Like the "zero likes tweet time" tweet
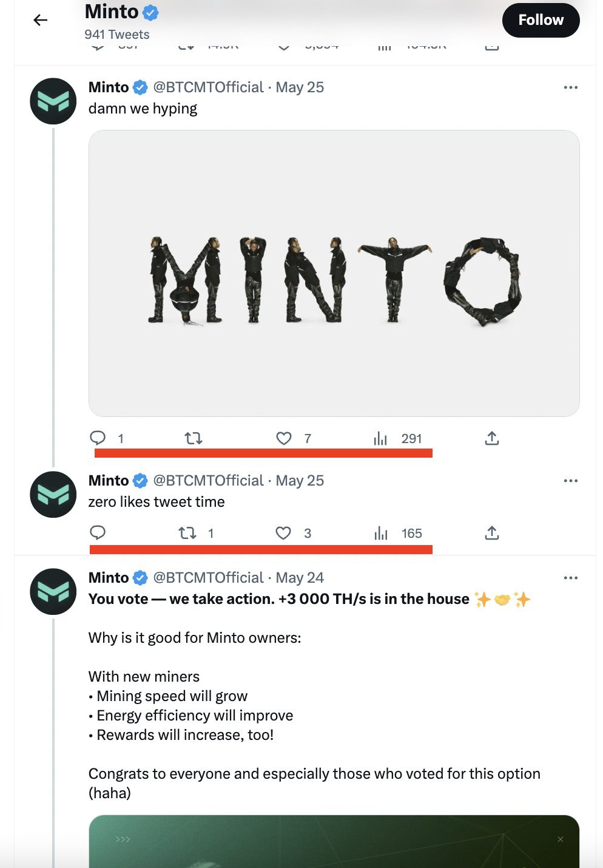Image resolution: width=603 pixels, height=868 pixels. point(283,533)
